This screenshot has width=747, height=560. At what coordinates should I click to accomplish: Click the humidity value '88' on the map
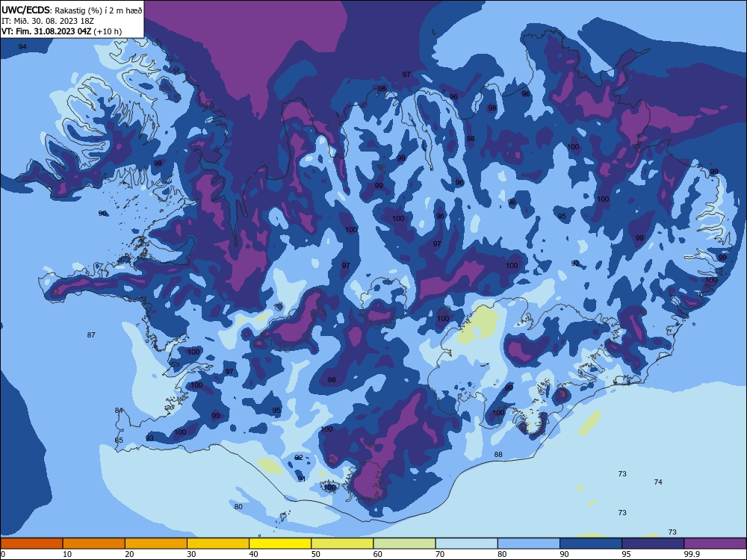coord(498,454)
